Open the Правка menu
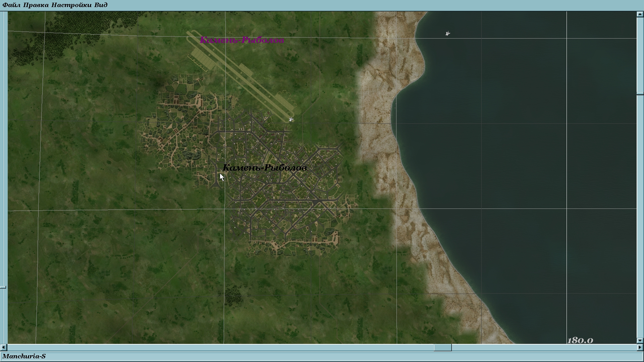644x362 pixels. [36, 5]
